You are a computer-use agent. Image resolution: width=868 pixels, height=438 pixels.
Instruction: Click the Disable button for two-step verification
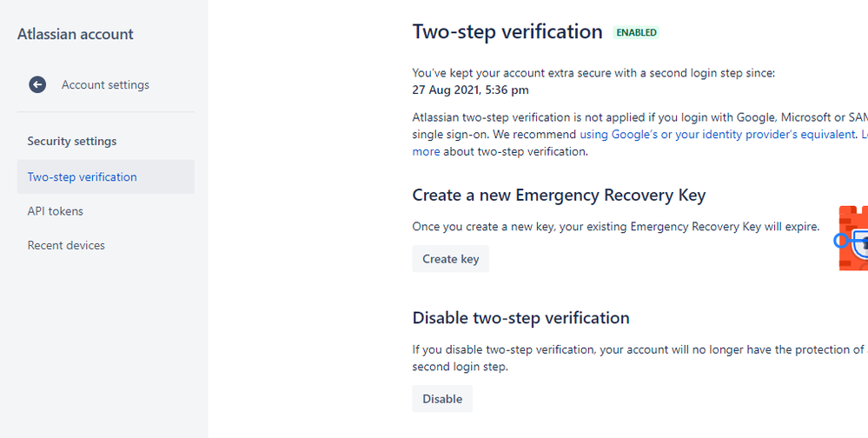tap(442, 399)
